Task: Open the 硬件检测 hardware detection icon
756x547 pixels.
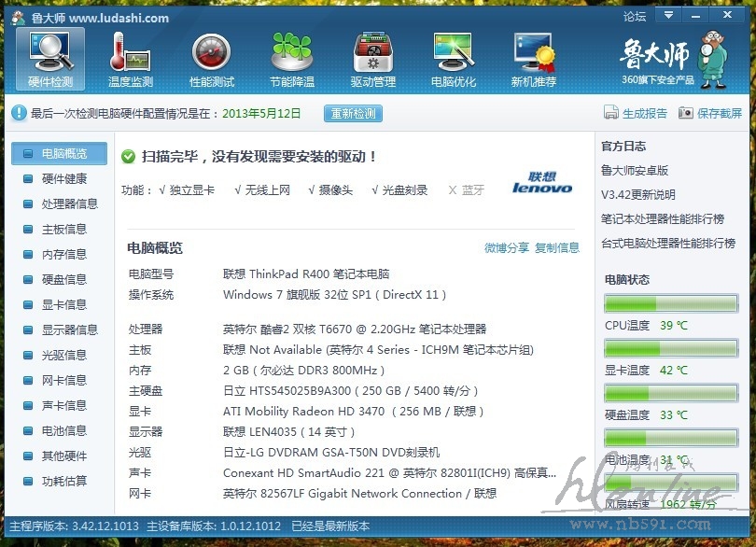Action: click(50, 59)
